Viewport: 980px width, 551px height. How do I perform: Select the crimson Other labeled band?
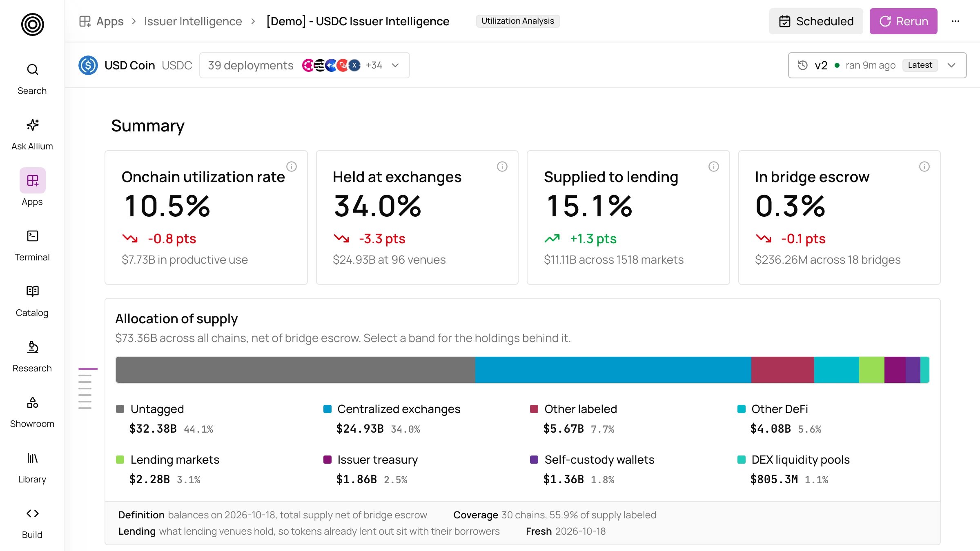(783, 370)
